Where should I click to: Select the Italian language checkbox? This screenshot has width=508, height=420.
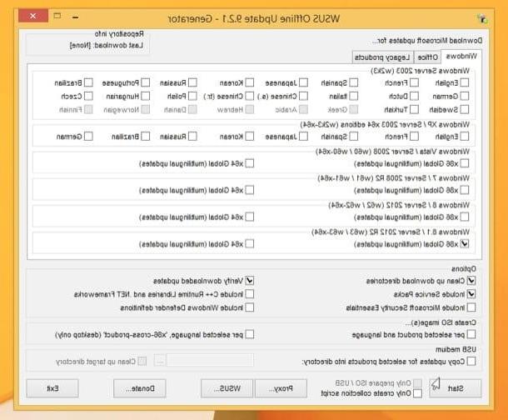[353, 96]
